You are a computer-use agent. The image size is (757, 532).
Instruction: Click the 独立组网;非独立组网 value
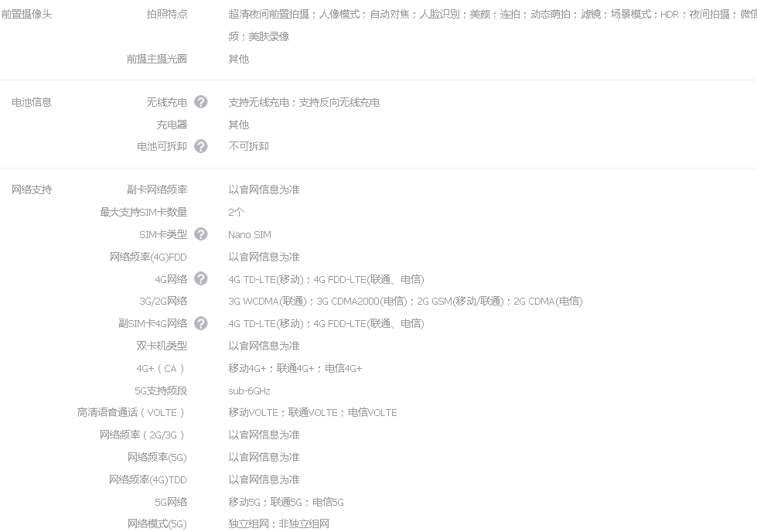[x=278, y=523]
